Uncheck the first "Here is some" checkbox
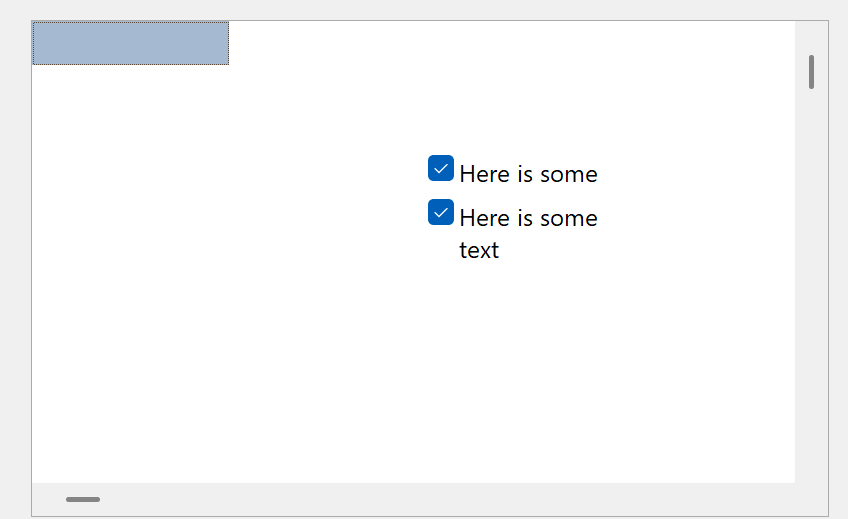Image resolution: width=848 pixels, height=519 pixels. pyautogui.click(x=441, y=169)
